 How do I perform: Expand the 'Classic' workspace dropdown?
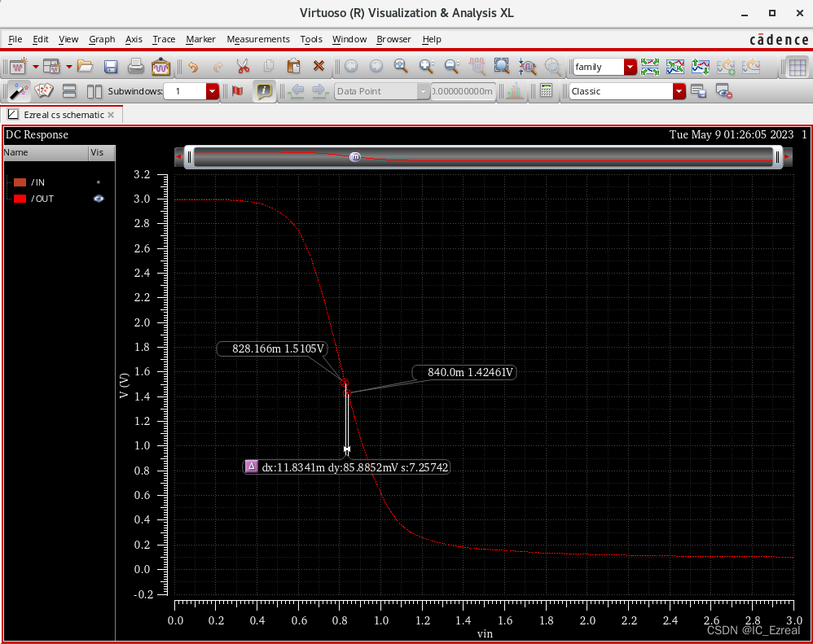679,91
